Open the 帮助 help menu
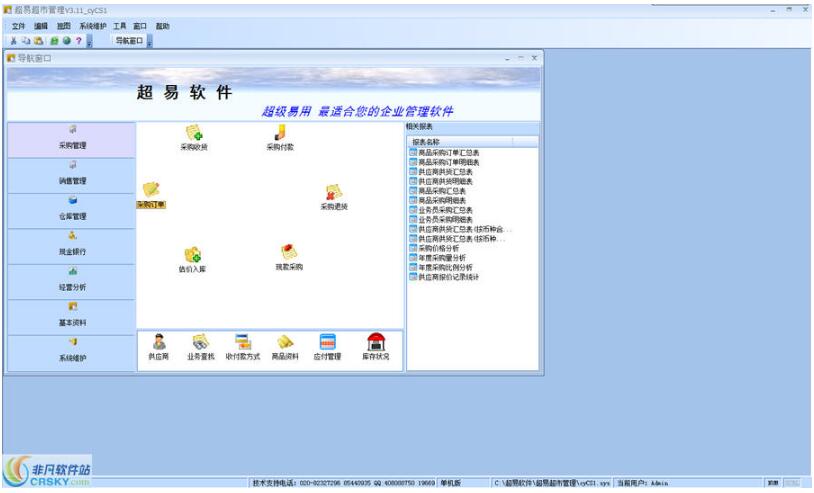This screenshot has width=814, height=493. 162,26
